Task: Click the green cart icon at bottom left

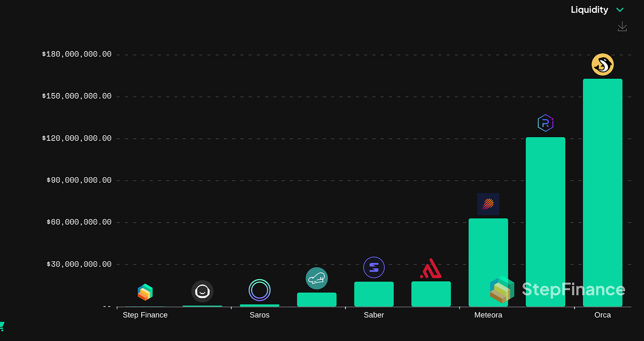Action: (2, 327)
